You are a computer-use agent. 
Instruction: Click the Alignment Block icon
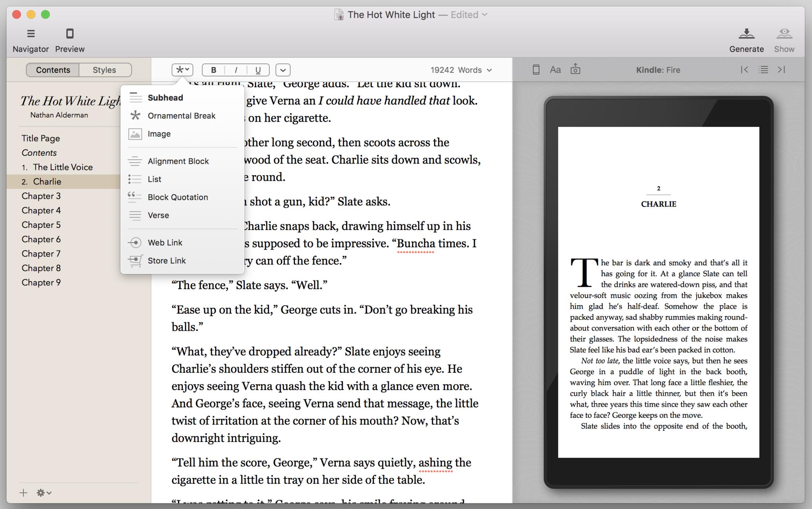coord(135,161)
